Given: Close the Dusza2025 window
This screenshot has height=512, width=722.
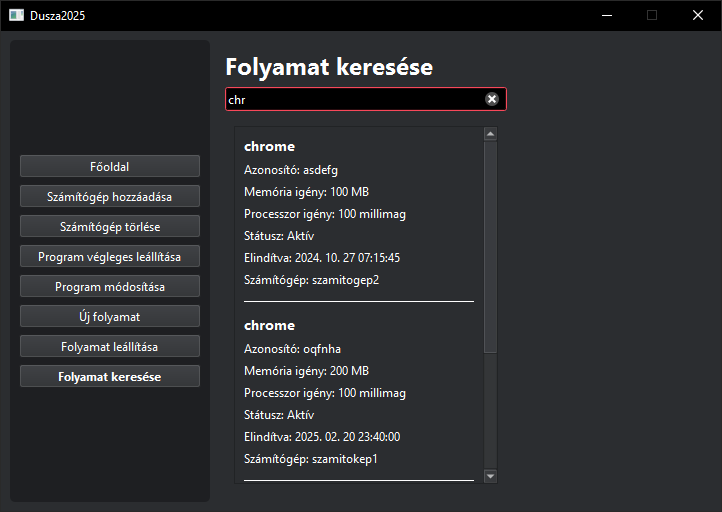Looking at the screenshot, I should [698, 15].
